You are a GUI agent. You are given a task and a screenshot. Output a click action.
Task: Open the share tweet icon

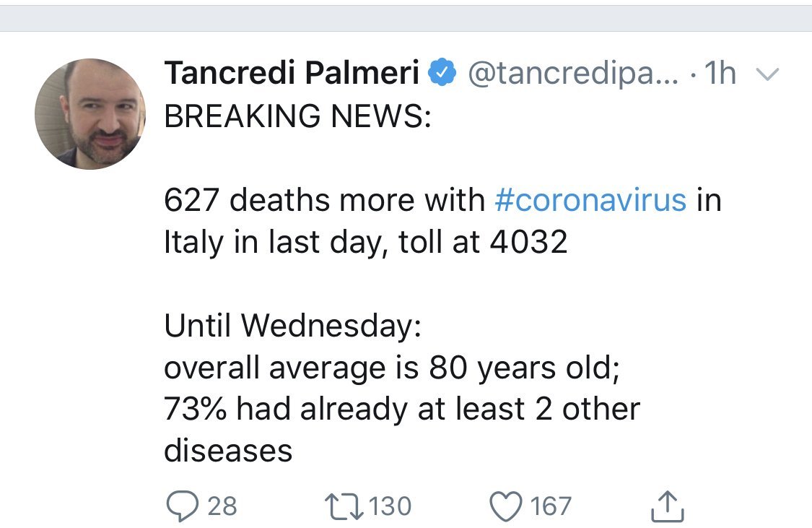(x=666, y=506)
